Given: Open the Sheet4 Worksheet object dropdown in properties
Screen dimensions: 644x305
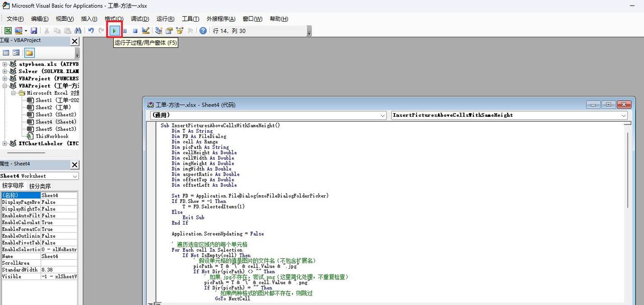Looking at the screenshot, I should point(75,176).
